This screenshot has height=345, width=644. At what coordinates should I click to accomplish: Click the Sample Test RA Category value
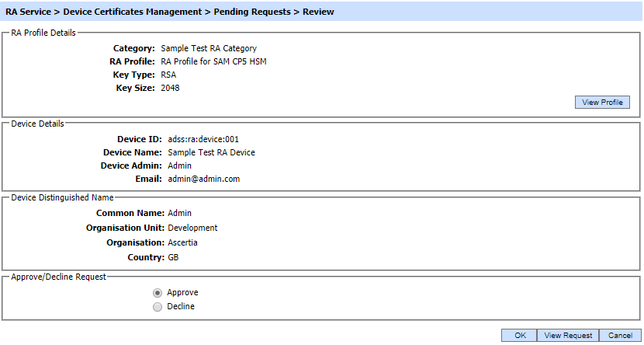coord(208,48)
